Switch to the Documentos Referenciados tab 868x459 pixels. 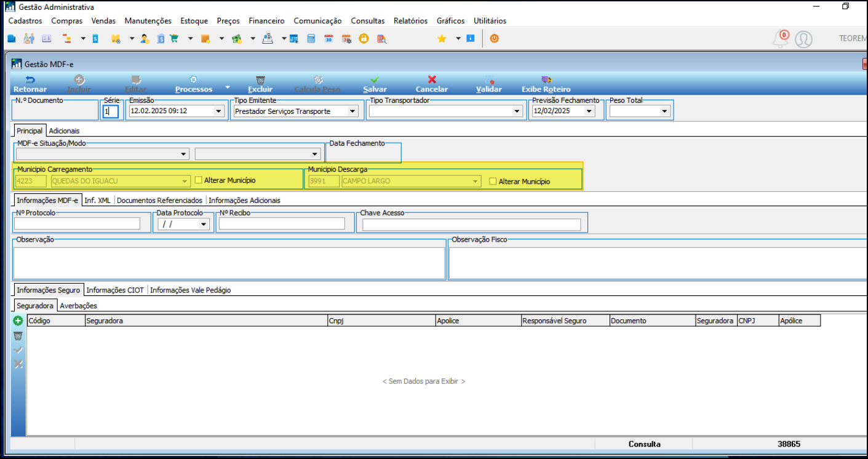coord(160,200)
